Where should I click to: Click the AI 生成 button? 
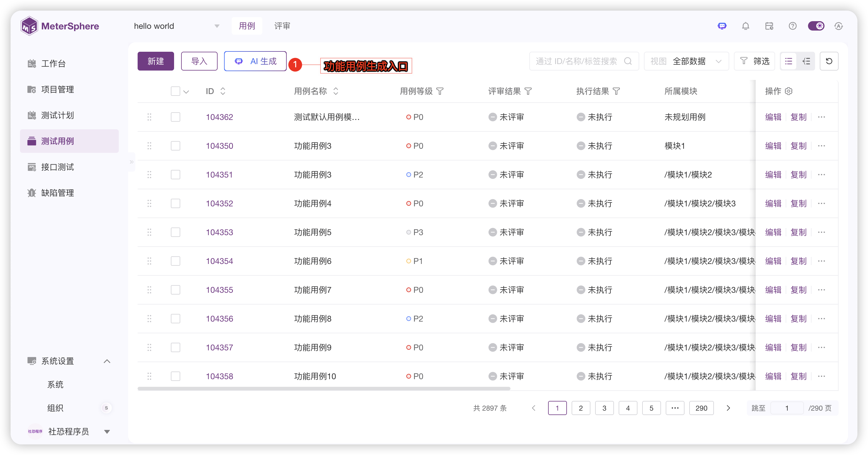tap(255, 61)
